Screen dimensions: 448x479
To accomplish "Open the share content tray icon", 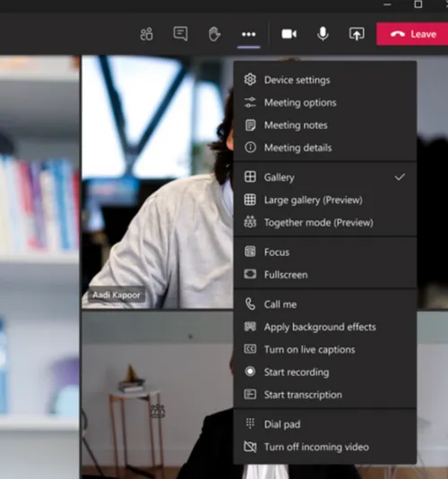I will coord(357,34).
